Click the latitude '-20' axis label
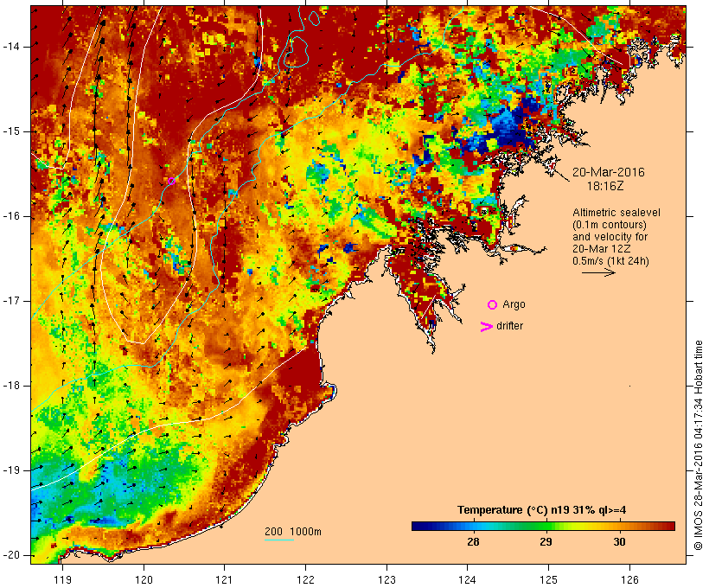The width and height of the screenshot is (709, 588). click(x=11, y=555)
